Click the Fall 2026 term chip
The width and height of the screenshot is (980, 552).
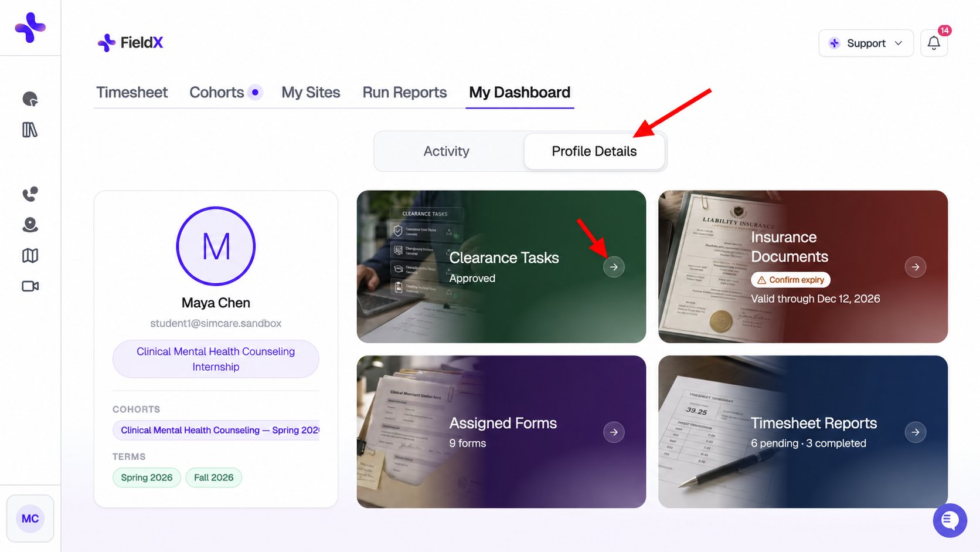pos(214,478)
